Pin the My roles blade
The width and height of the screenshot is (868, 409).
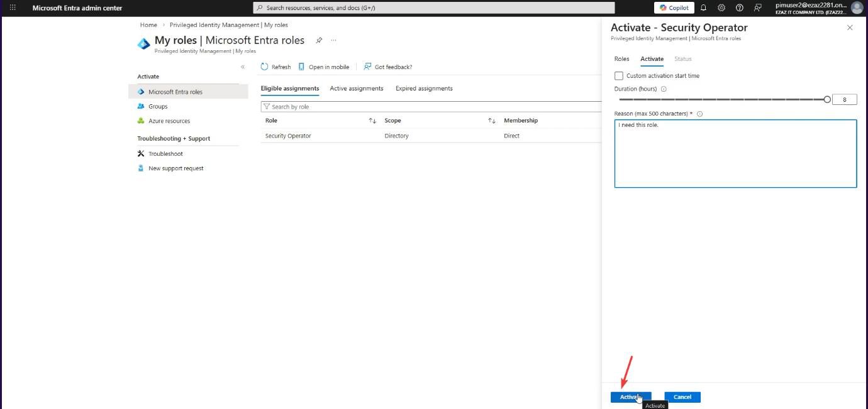pos(319,40)
